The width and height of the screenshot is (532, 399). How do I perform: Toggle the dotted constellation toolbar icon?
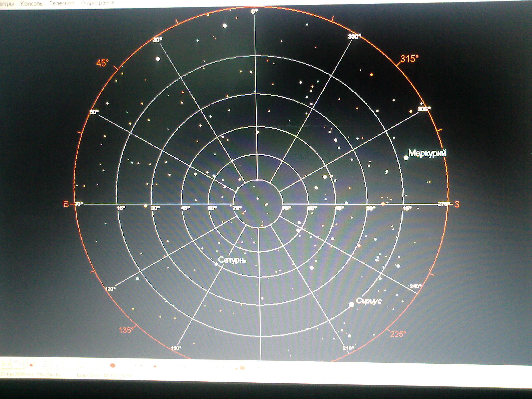(x=45, y=364)
